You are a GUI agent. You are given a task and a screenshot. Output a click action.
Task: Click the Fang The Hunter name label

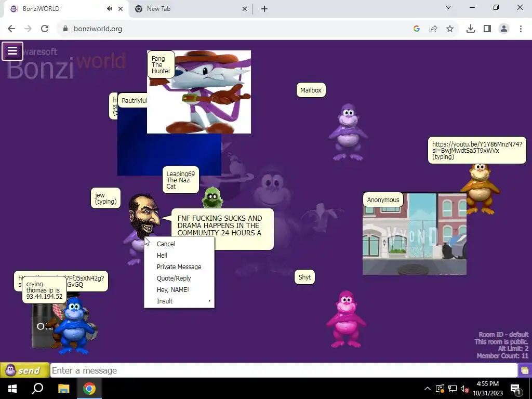click(161, 64)
